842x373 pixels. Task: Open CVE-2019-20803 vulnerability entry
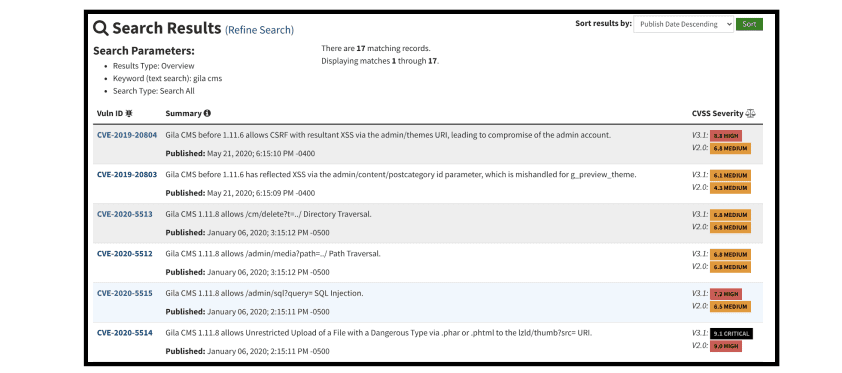127,174
